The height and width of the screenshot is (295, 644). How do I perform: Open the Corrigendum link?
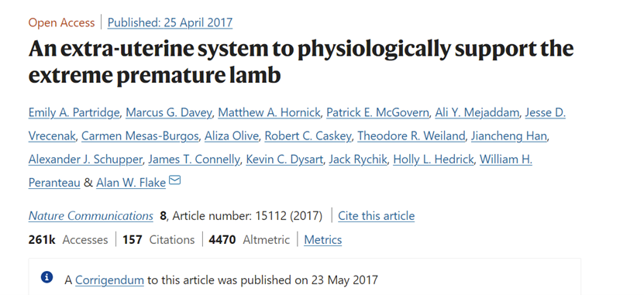click(110, 280)
